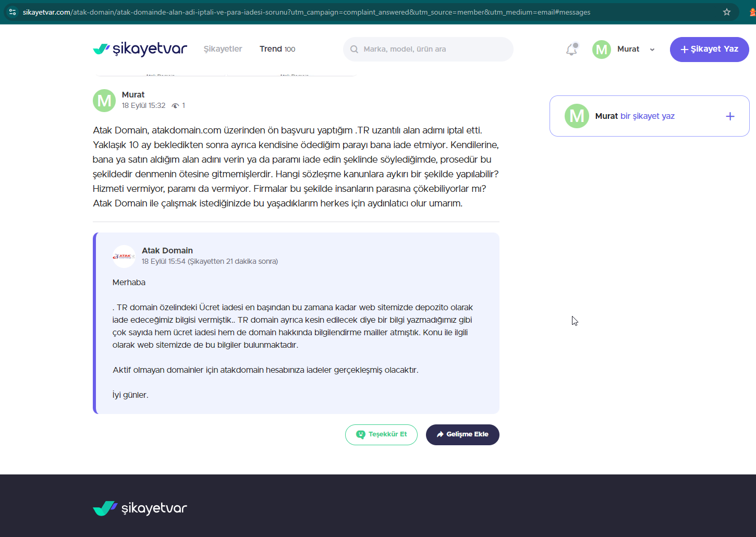Open the notifications bell

pos(572,49)
